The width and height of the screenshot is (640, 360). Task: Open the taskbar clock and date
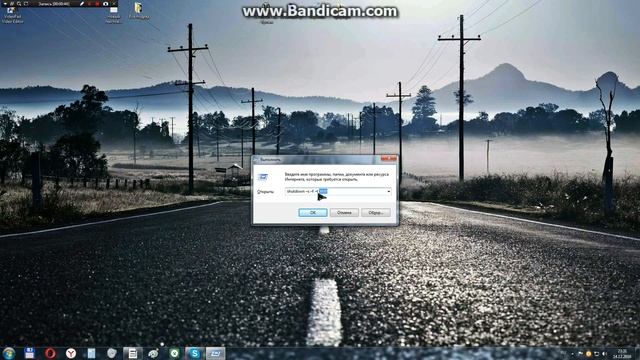point(622,354)
